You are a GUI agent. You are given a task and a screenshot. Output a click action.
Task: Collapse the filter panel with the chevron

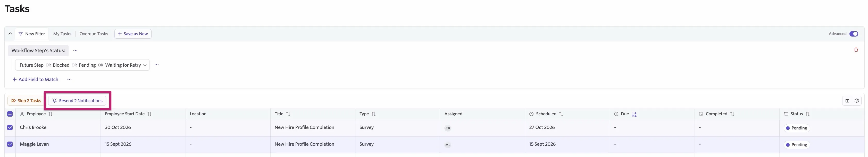(x=10, y=34)
